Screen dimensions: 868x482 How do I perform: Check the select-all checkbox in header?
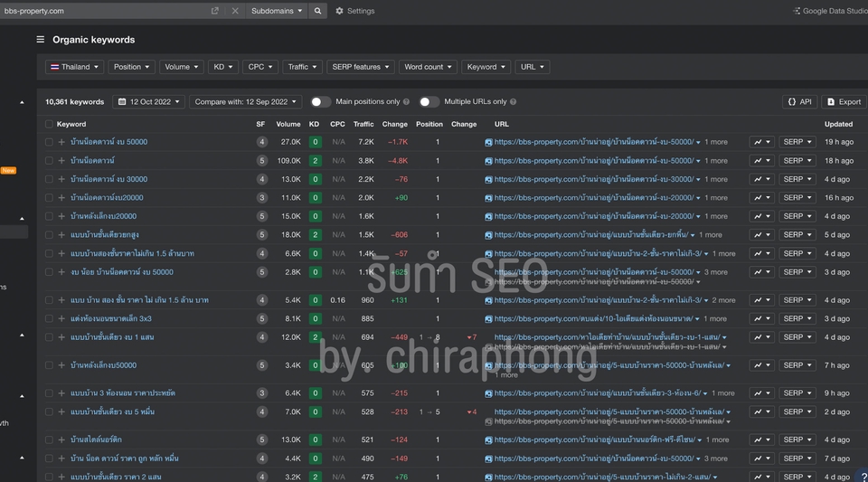coord(49,125)
